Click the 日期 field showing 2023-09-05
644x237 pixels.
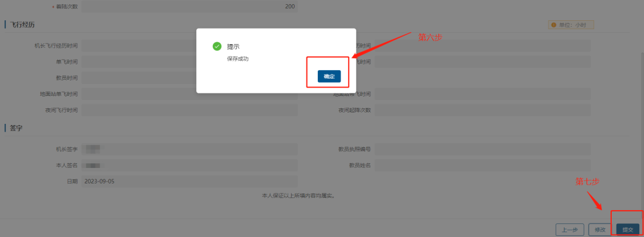(190, 181)
